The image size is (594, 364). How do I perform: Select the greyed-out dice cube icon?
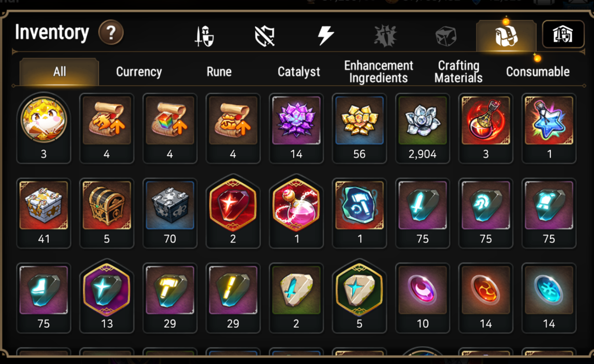pos(446,36)
